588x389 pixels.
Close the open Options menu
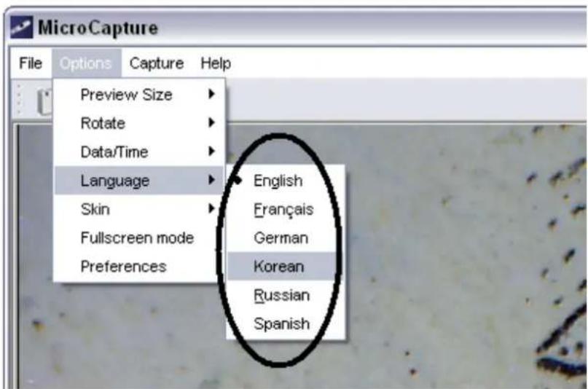[86, 63]
